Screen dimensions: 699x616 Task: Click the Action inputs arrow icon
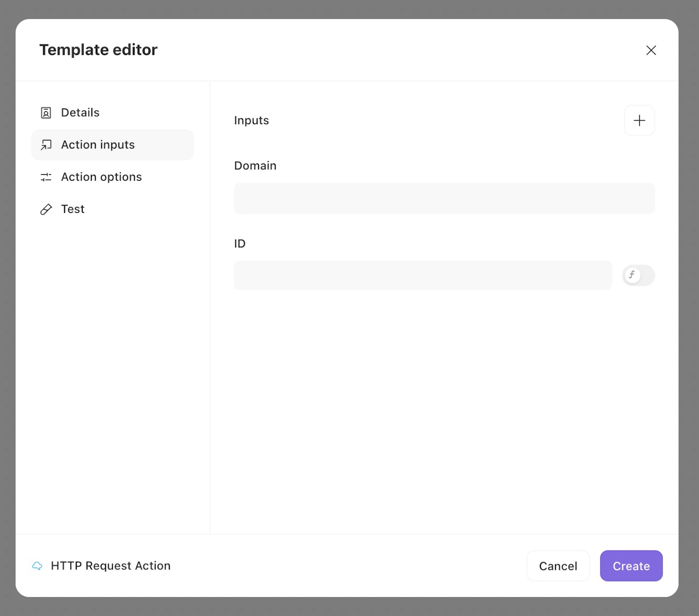46,145
